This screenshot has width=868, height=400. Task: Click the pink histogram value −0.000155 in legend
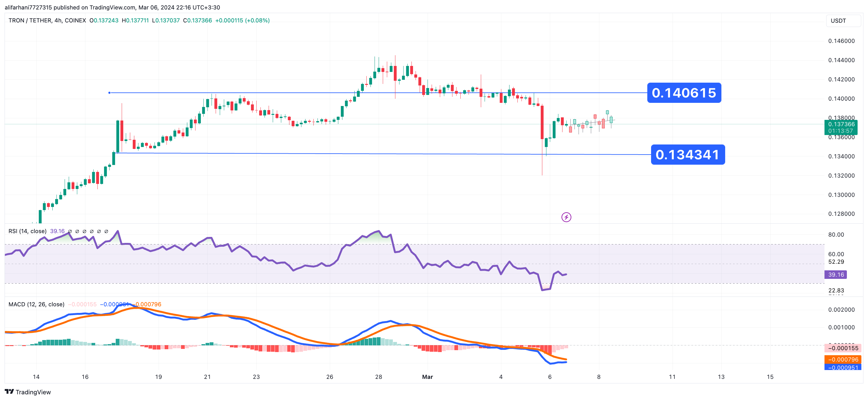click(82, 304)
